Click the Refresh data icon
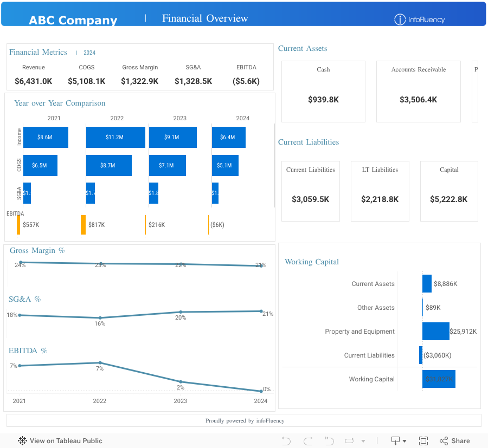 (350, 441)
